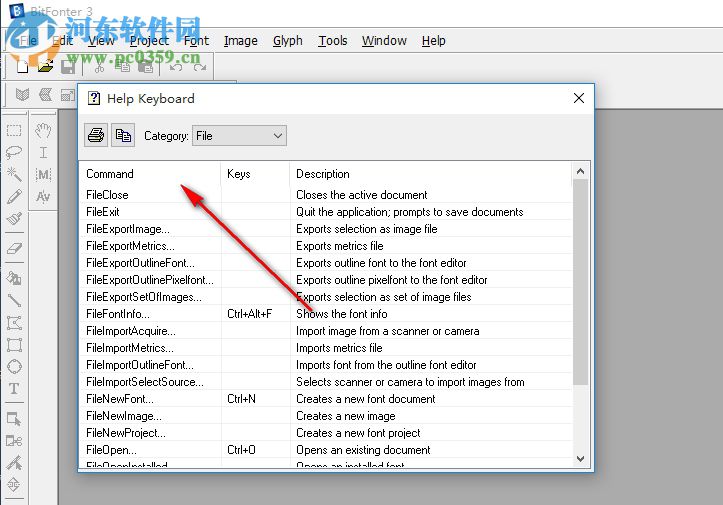This screenshot has width=723, height=505.
Task: Click the Cut scissors icon
Action: 99,68
